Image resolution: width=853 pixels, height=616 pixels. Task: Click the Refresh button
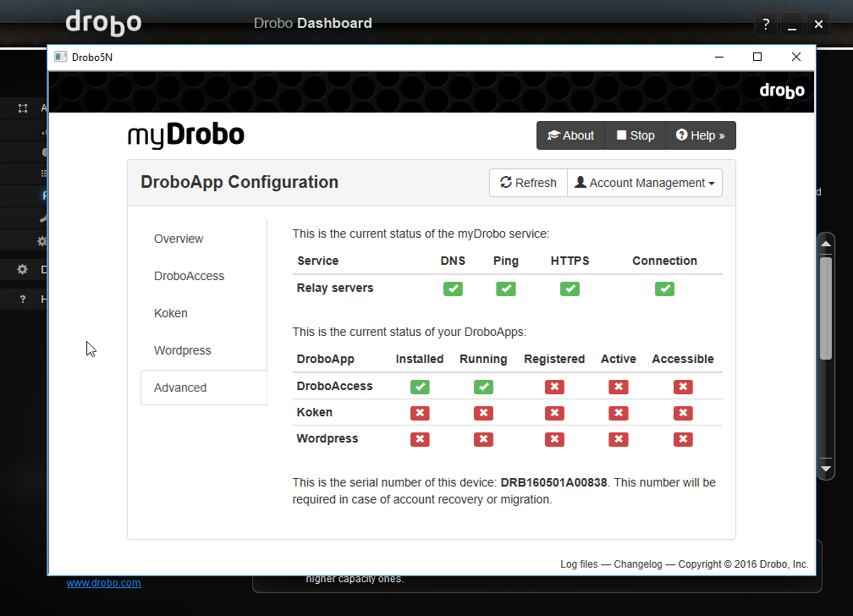point(528,182)
